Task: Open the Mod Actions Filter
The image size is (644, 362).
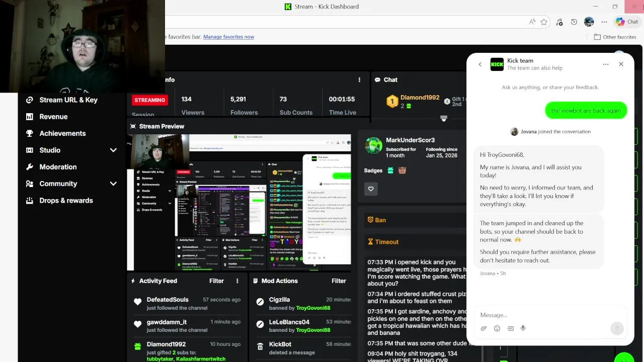Action: pyautogui.click(x=339, y=281)
